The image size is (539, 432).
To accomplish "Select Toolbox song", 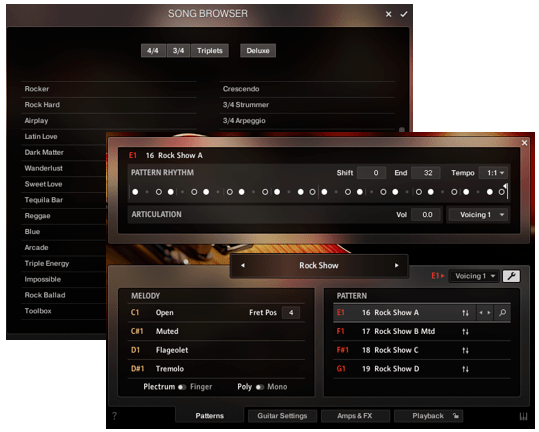I will pos(64,311).
